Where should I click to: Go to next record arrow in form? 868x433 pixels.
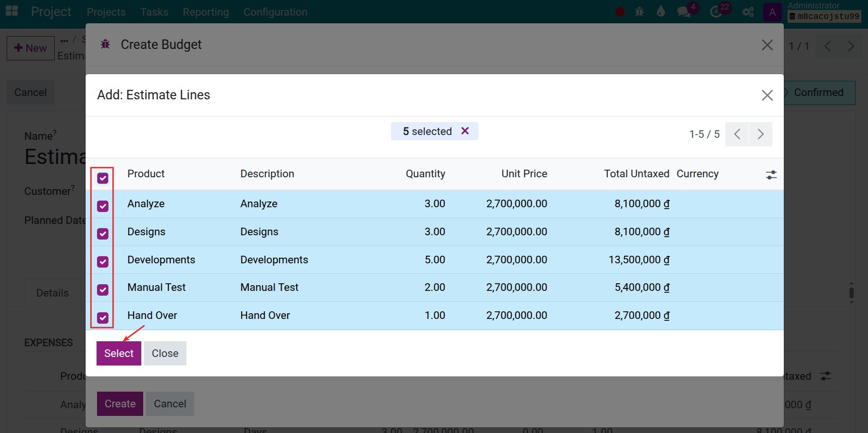851,46
